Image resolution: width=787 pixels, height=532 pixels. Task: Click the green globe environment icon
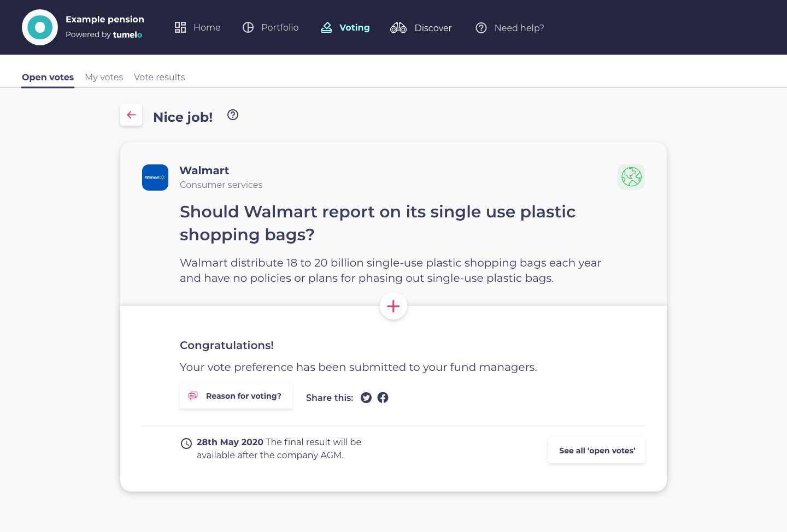pyautogui.click(x=631, y=177)
